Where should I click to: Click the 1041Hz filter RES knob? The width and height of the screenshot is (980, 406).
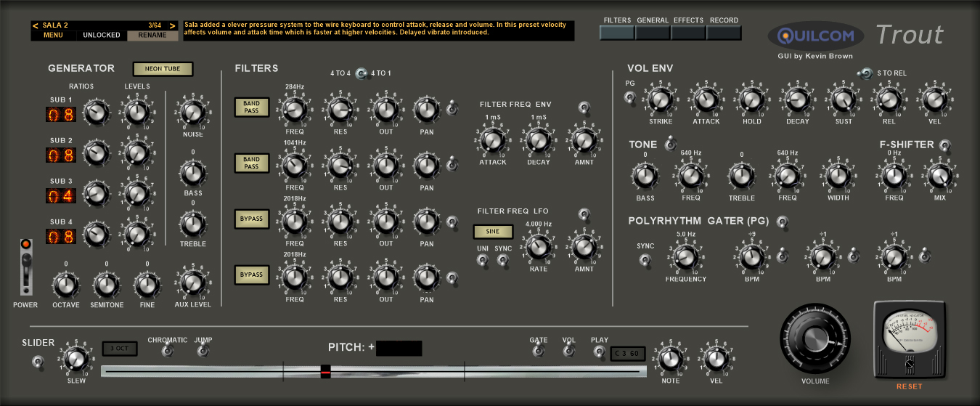(x=340, y=166)
